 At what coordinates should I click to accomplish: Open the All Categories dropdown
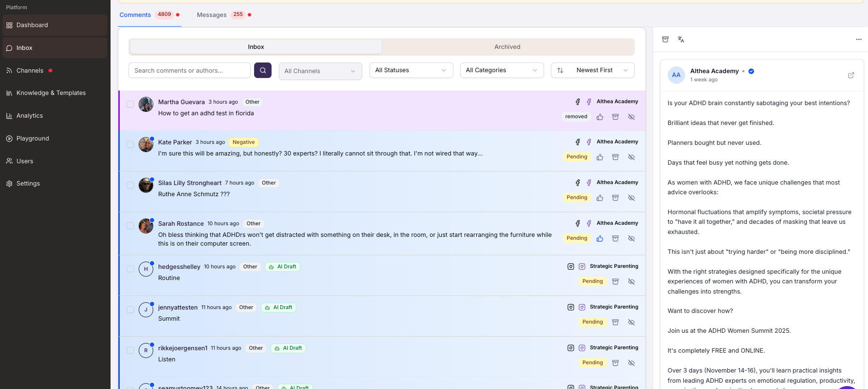click(x=502, y=70)
